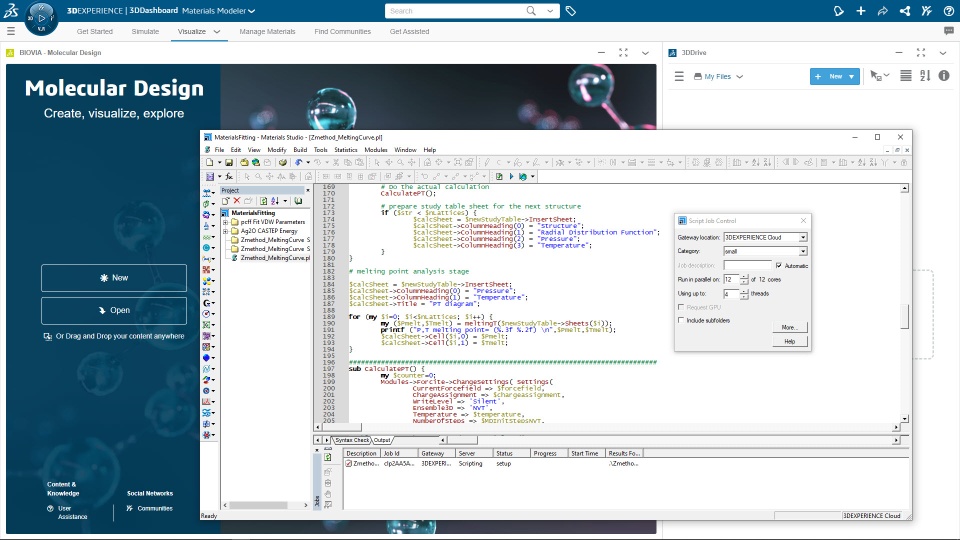
Task: Click the Open button in Molecular Design
Action: [114, 310]
